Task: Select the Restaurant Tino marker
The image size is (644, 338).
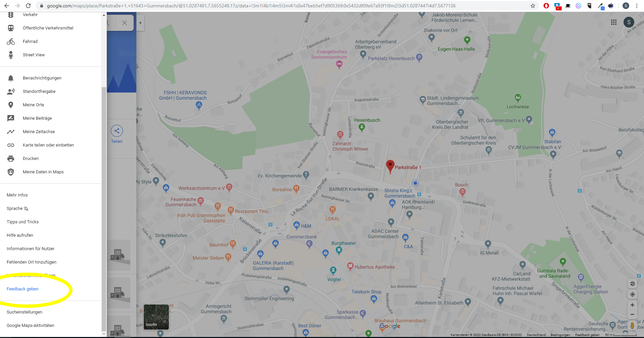Action: tap(231, 210)
